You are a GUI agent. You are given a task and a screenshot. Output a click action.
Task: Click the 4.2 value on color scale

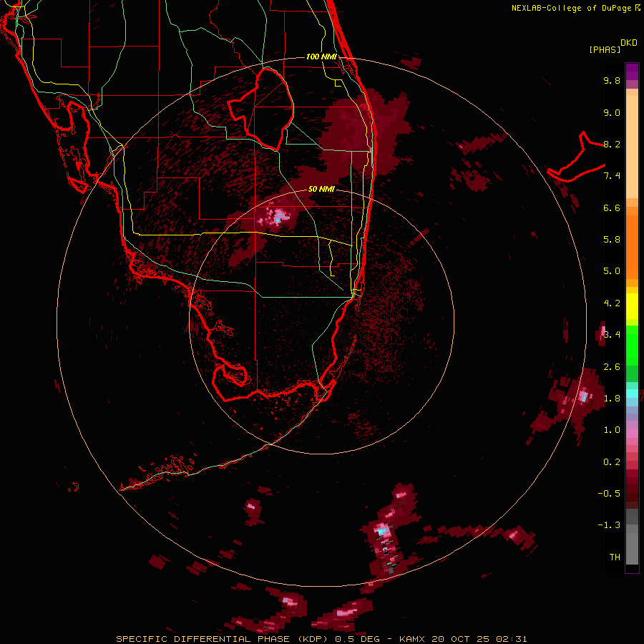(x=612, y=303)
